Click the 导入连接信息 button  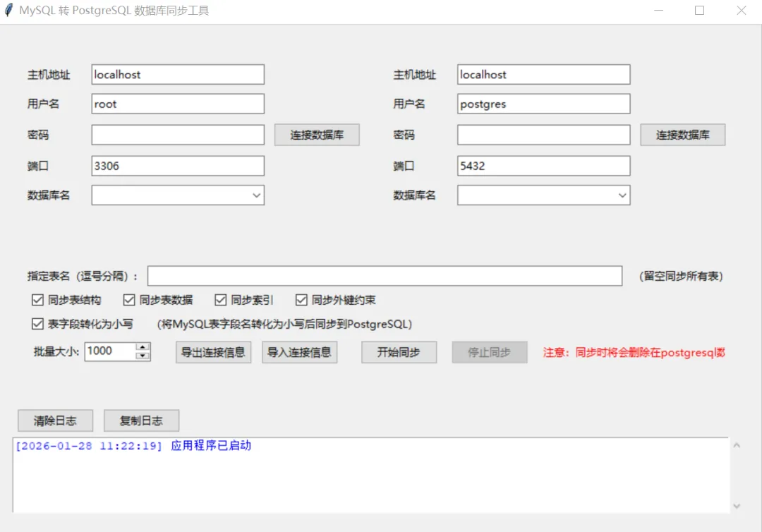point(299,352)
